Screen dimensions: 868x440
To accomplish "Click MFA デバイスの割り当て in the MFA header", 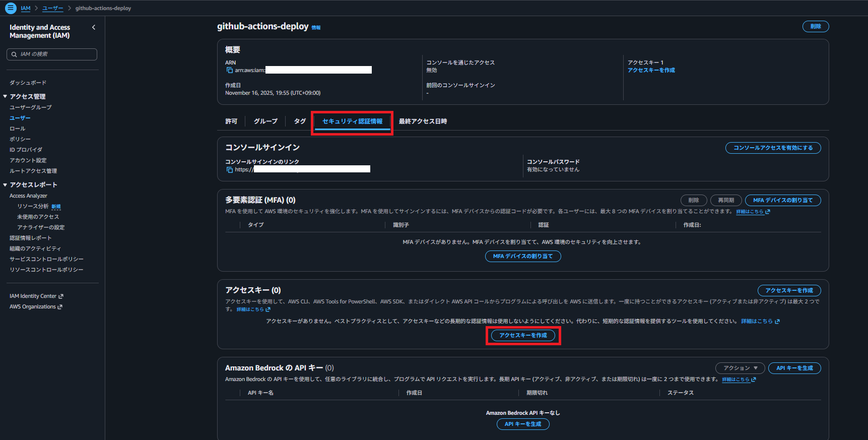I will click(x=783, y=200).
